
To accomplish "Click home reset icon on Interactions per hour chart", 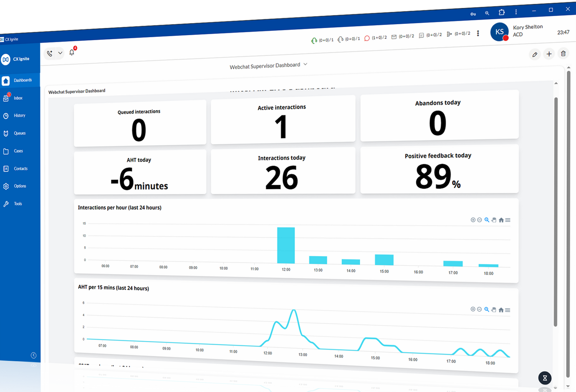I will pos(501,220).
